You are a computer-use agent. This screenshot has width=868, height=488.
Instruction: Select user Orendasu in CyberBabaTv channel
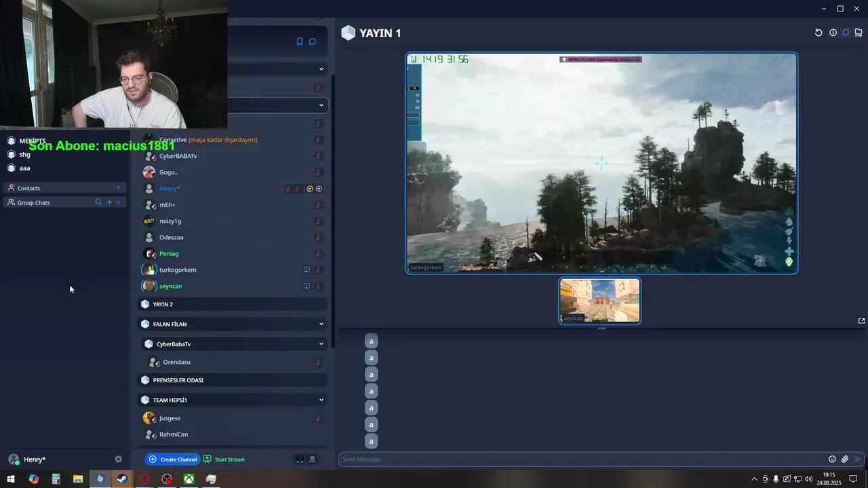[x=176, y=362]
